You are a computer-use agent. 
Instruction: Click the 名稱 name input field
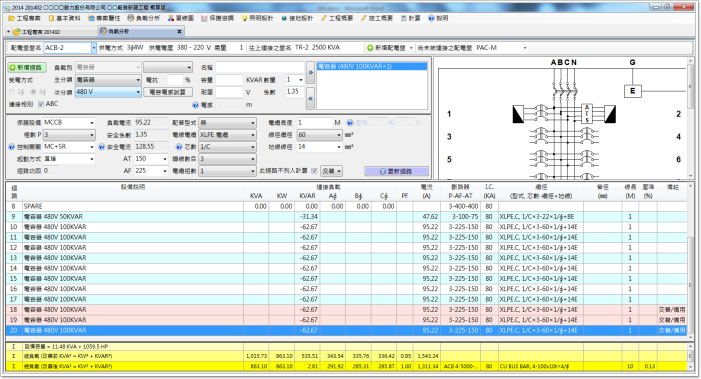point(259,68)
